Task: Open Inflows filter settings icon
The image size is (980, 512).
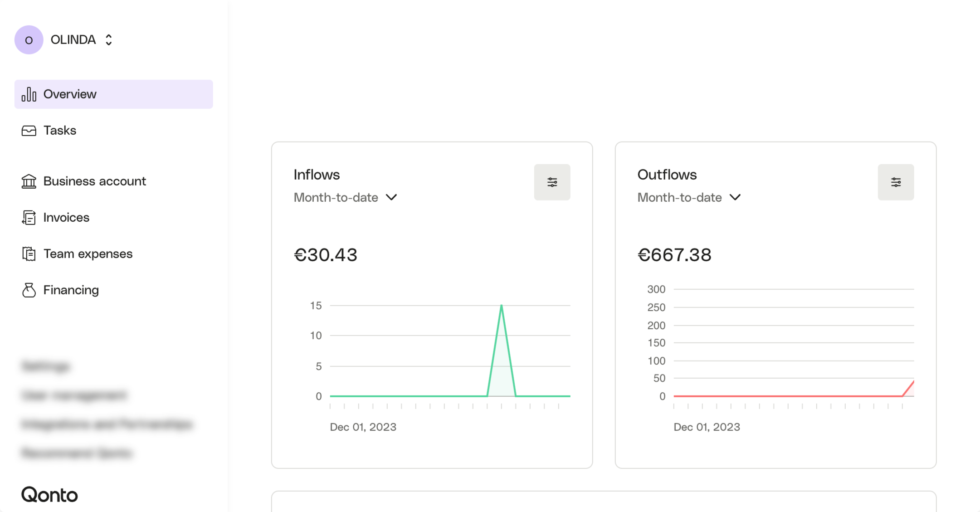Action: point(552,182)
